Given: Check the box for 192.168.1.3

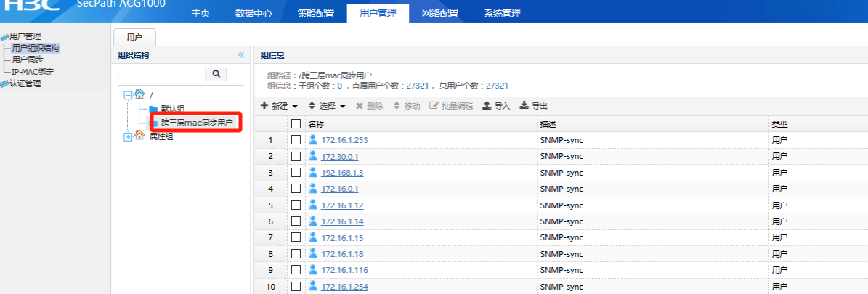Looking at the screenshot, I should click(296, 172).
